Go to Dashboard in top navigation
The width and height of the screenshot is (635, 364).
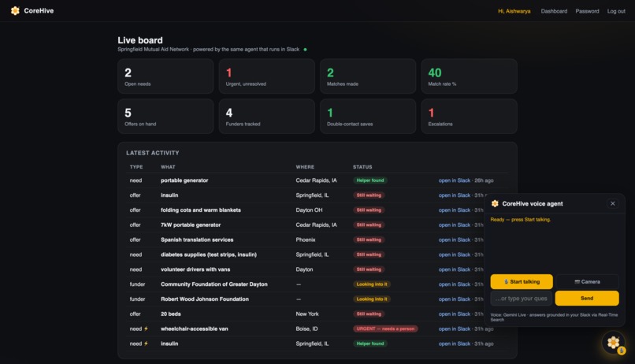point(554,11)
